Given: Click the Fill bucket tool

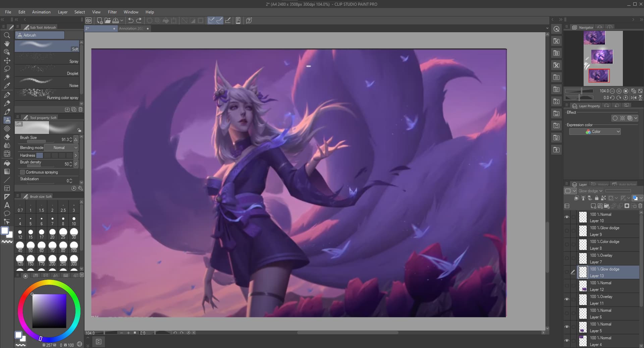Looking at the screenshot, I should [7, 163].
